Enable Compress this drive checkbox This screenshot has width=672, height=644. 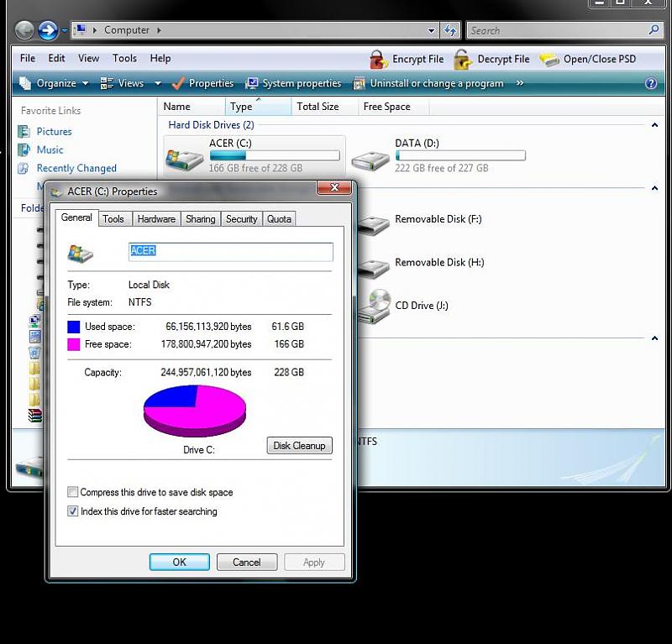click(x=73, y=492)
